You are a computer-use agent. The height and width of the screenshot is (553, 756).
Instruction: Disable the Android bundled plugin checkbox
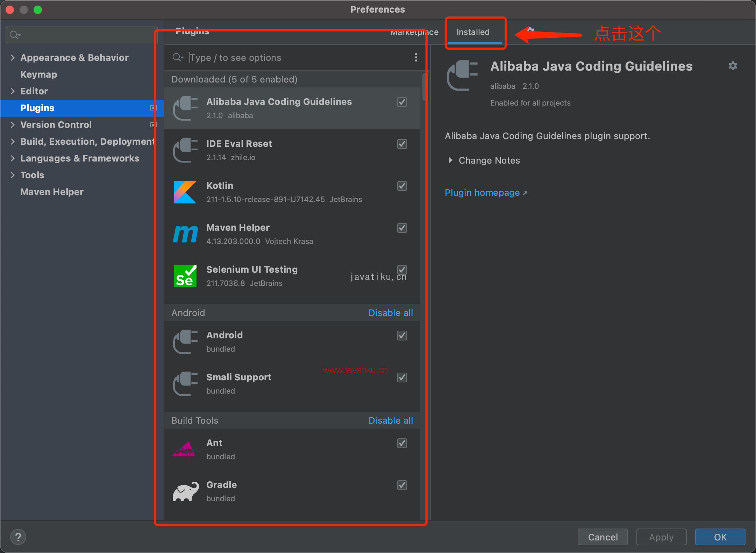pos(402,335)
